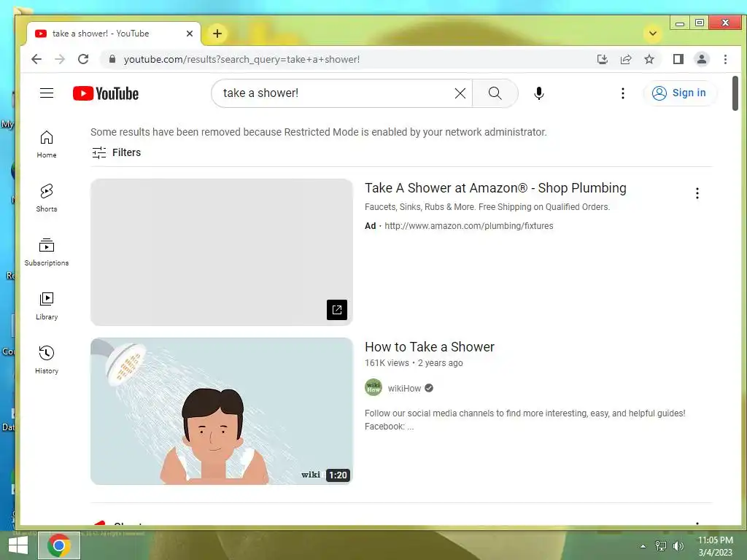
Task: Open History in the sidebar
Action: 47,360
